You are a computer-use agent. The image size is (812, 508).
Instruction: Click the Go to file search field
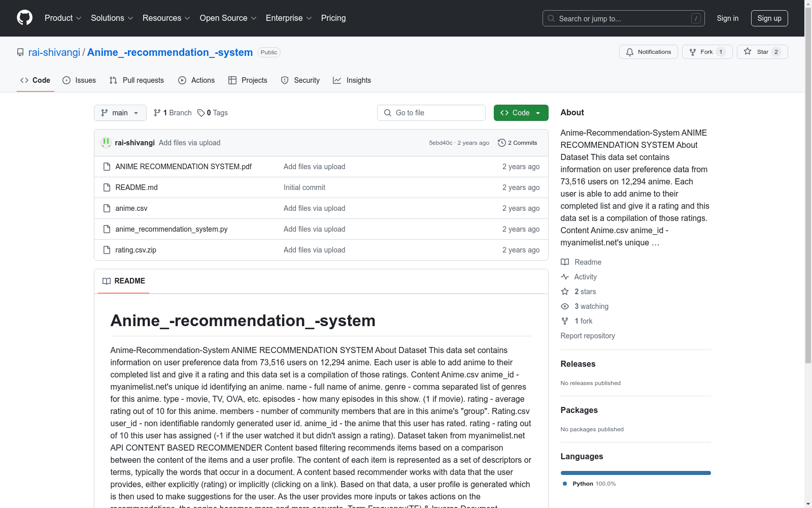[x=431, y=113]
